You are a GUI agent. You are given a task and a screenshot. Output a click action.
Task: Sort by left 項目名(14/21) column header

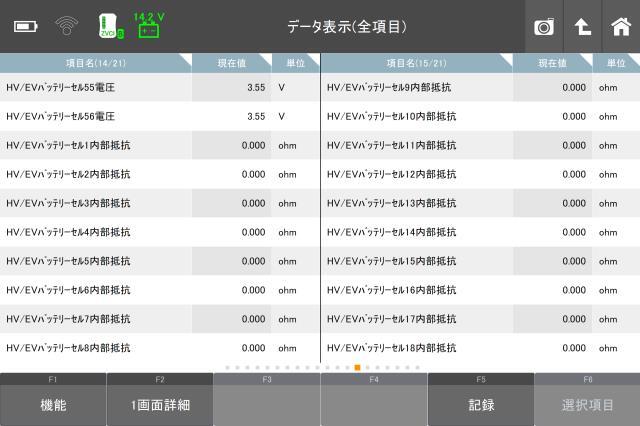pos(96,63)
